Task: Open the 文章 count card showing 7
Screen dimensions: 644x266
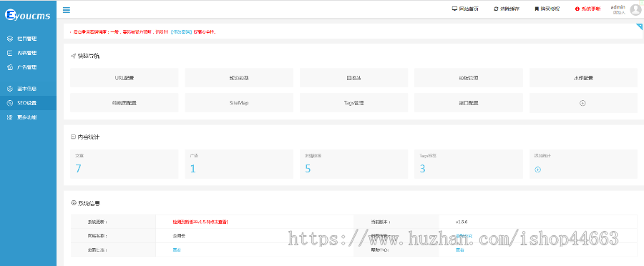Action: tap(124, 164)
